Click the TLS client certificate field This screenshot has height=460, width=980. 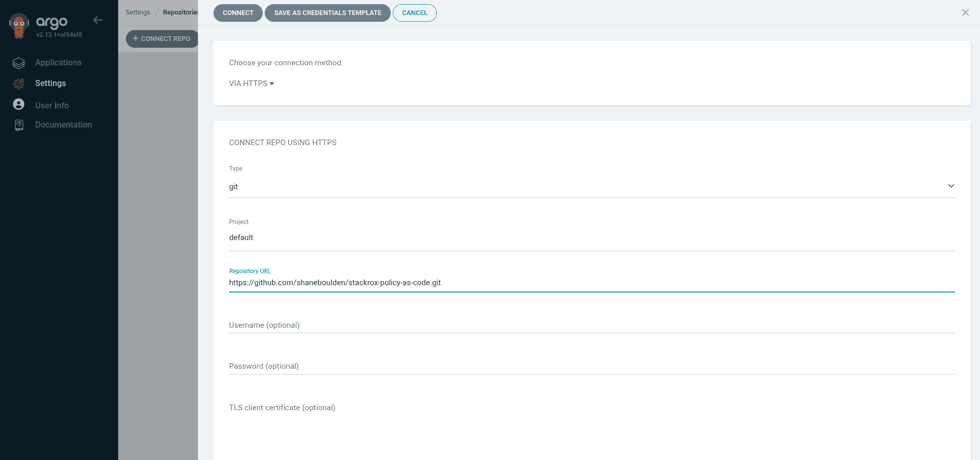tap(592, 408)
